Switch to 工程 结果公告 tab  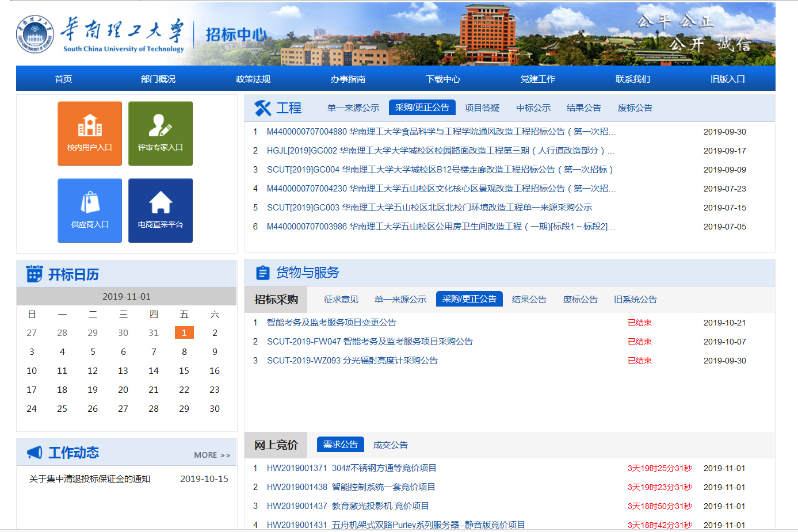pos(584,108)
